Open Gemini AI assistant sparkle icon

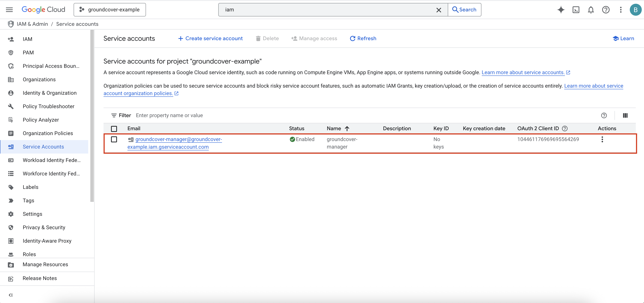[x=561, y=10]
